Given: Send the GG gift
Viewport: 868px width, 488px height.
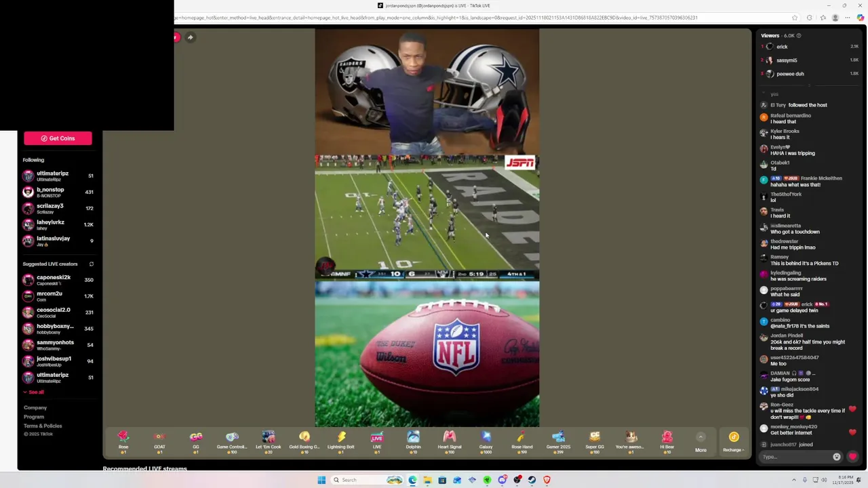Looking at the screenshot, I should click(x=196, y=441).
